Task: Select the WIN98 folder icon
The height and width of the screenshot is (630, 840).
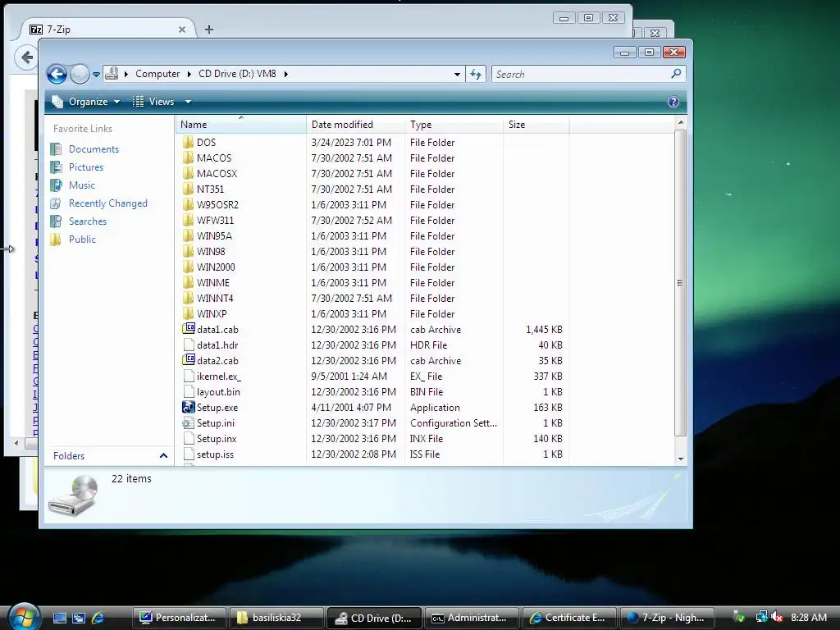Action: coord(188,251)
